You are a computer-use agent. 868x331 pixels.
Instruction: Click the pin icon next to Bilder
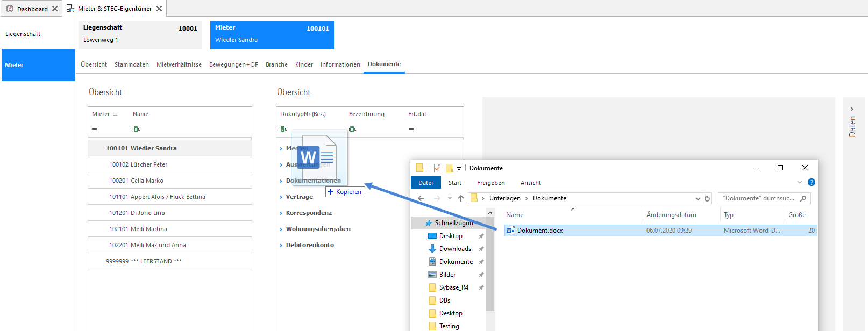481,275
